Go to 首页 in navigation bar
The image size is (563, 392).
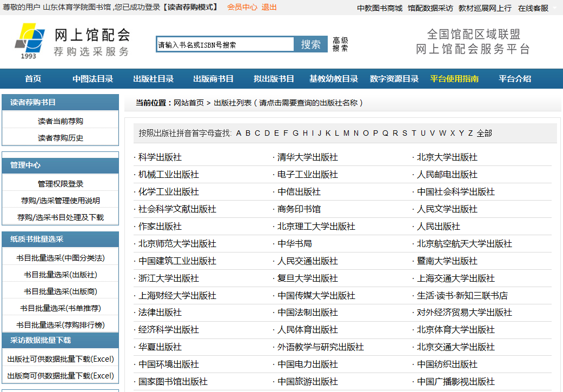tap(33, 79)
